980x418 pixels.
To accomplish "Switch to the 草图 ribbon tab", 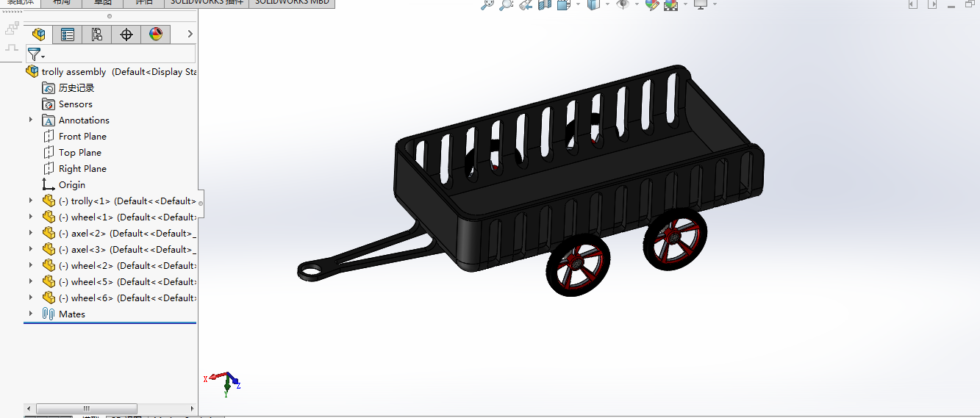I will pyautogui.click(x=103, y=3).
